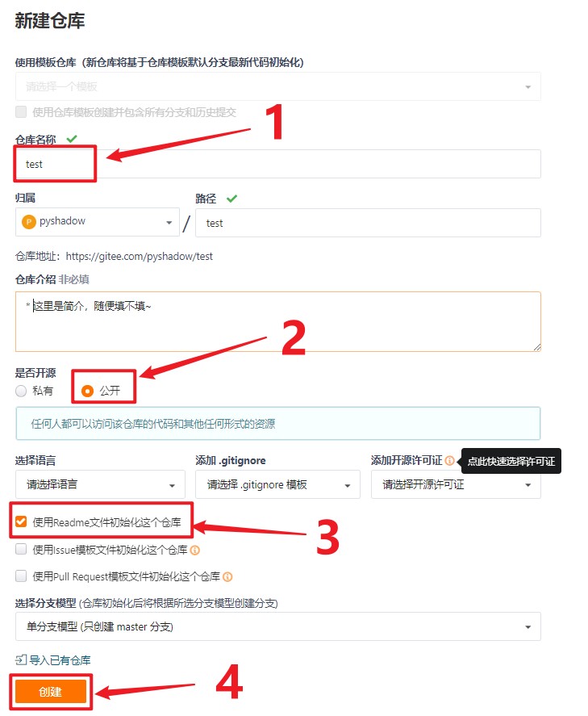The image size is (588, 716).
Task: Toggle 使用Readme文件初始化这个仓库 checkbox
Action: tap(21, 521)
